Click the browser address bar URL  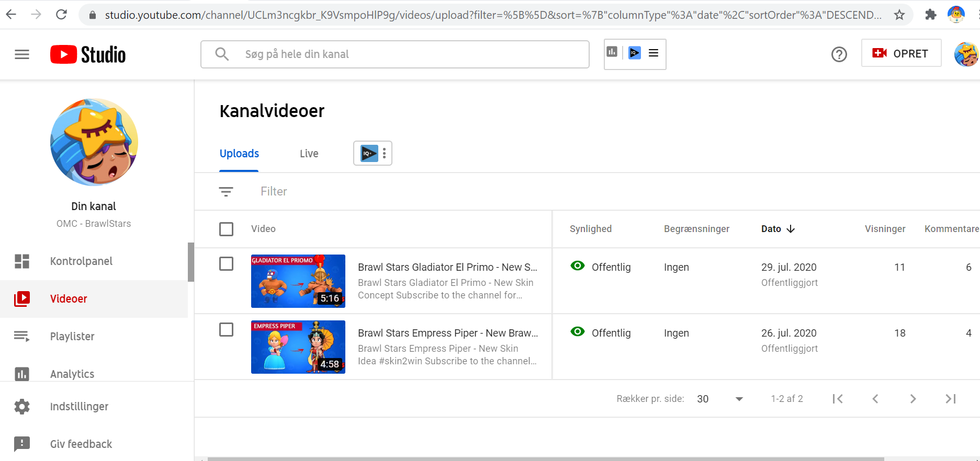click(x=493, y=15)
